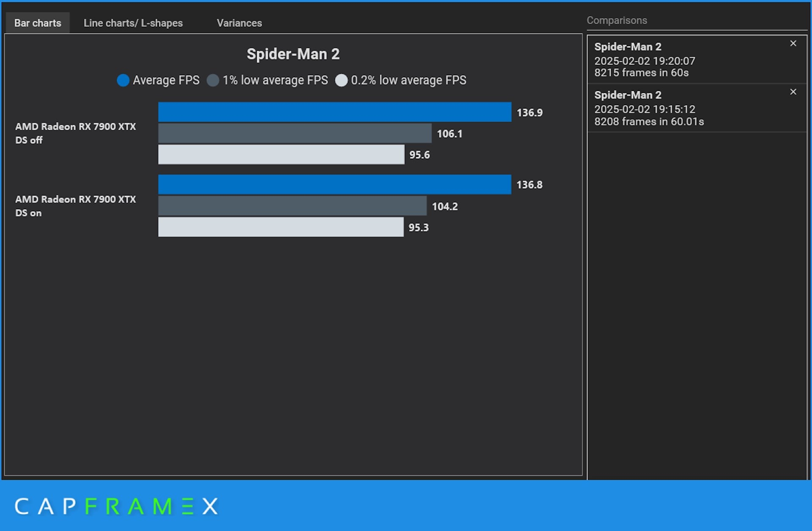Viewport: 812px width, 531px height.
Task: Click the 95.6 0.2% low bar
Action: click(281, 154)
